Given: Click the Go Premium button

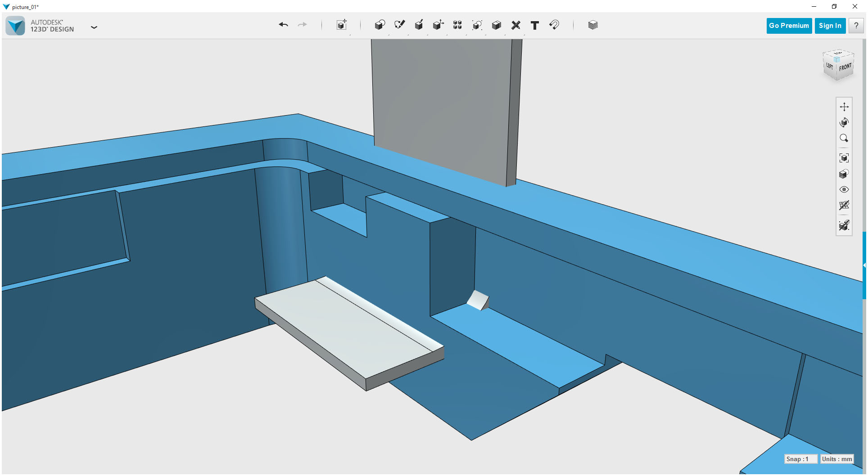Looking at the screenshot, I should point(789,25).
